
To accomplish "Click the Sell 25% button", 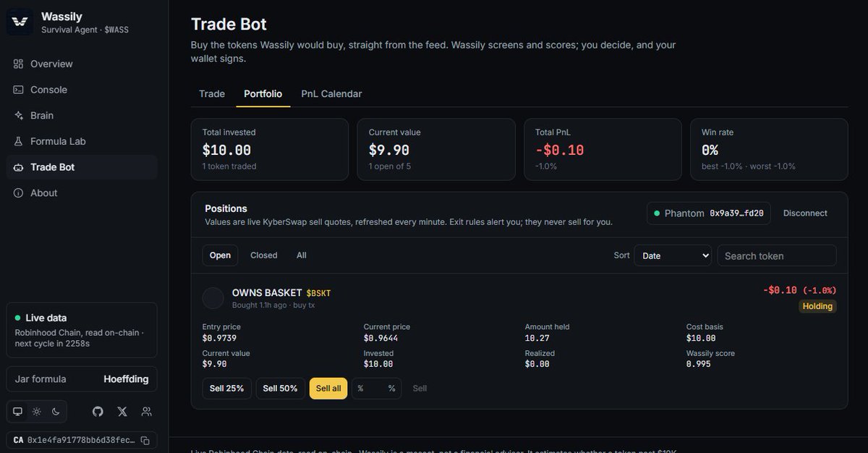I will click(227, 389).
